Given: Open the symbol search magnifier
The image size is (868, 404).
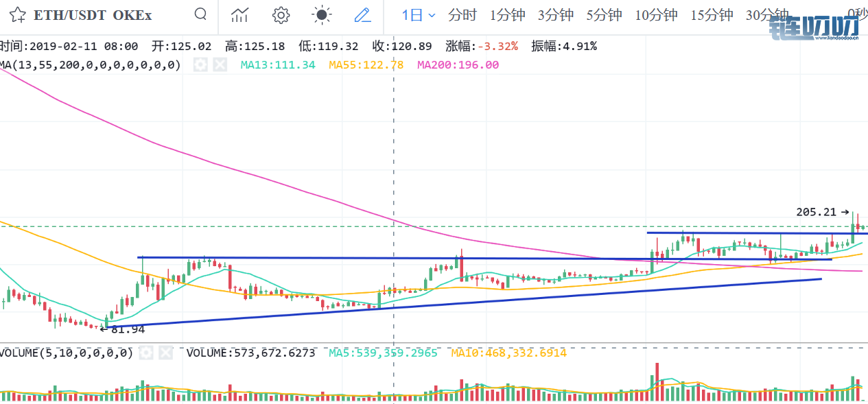Looking at the screenshot, I should [200, 14].
